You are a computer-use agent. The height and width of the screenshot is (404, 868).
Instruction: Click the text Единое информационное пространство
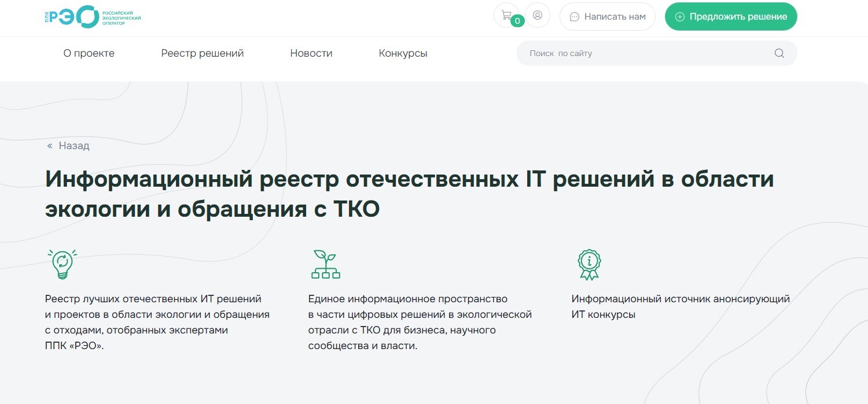tap(408, 299)
